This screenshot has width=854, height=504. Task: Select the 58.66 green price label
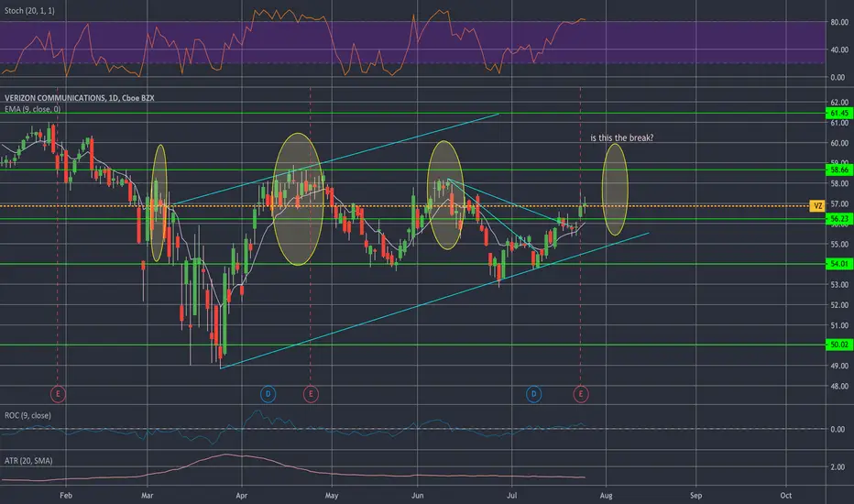tap(838, 170)
